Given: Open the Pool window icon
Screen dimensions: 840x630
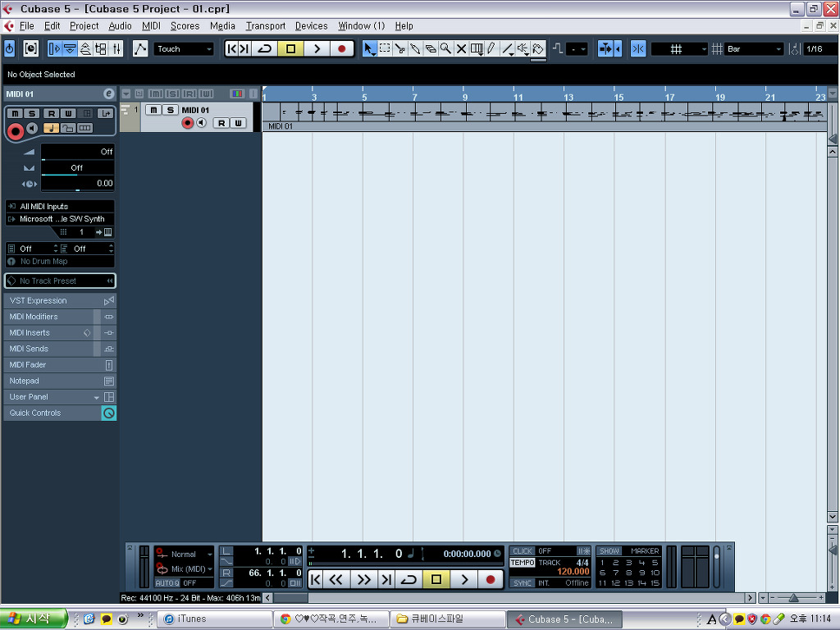Looking at the screenshot, I should 101,48.
